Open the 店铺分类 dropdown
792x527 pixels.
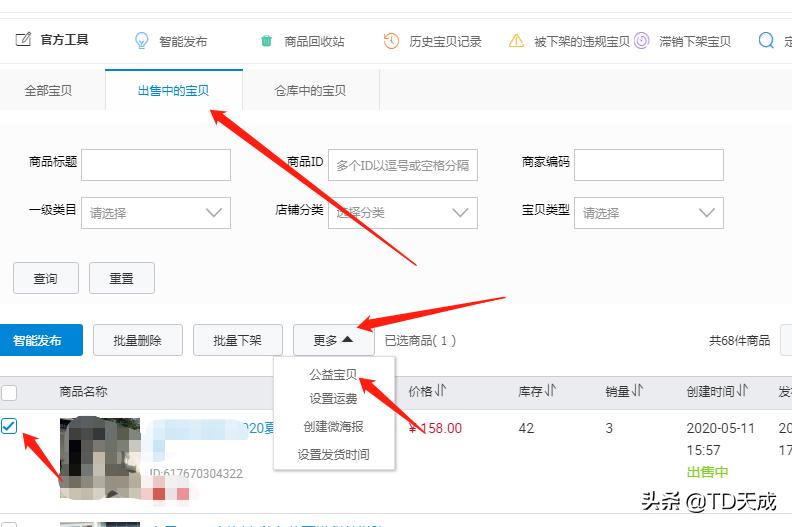(403, 213)
